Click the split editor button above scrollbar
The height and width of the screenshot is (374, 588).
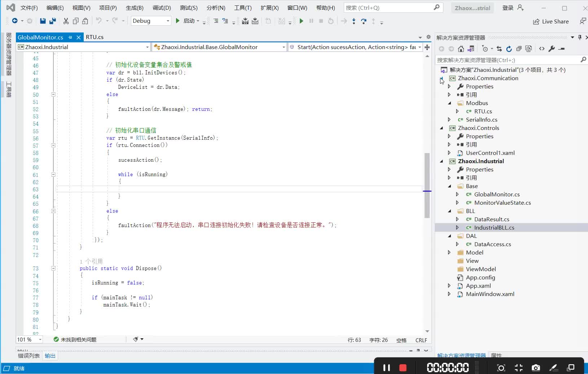tap(427, 47)
